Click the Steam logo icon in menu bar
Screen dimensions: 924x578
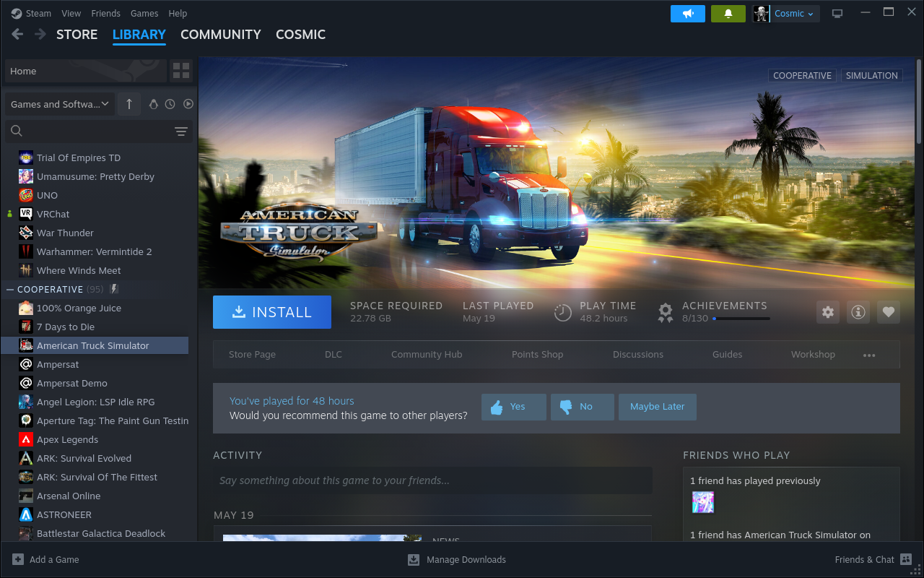pyautogui.click(x=17, y=13)
